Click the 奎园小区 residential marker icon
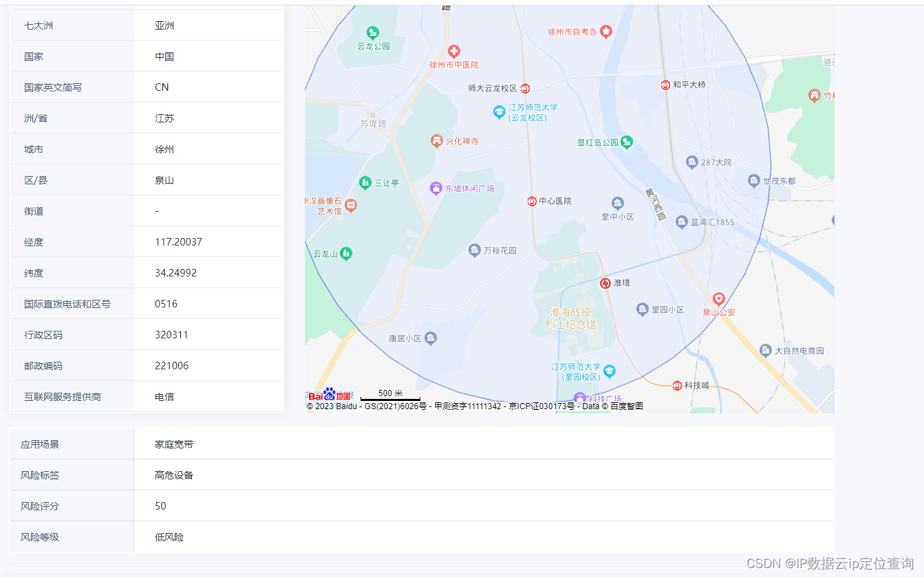Viewport: 924px width, 577px height. (x=643, y=309)
